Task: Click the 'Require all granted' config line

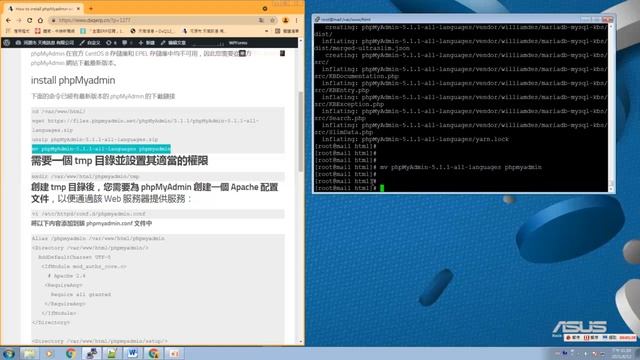Action: [80, 294]
